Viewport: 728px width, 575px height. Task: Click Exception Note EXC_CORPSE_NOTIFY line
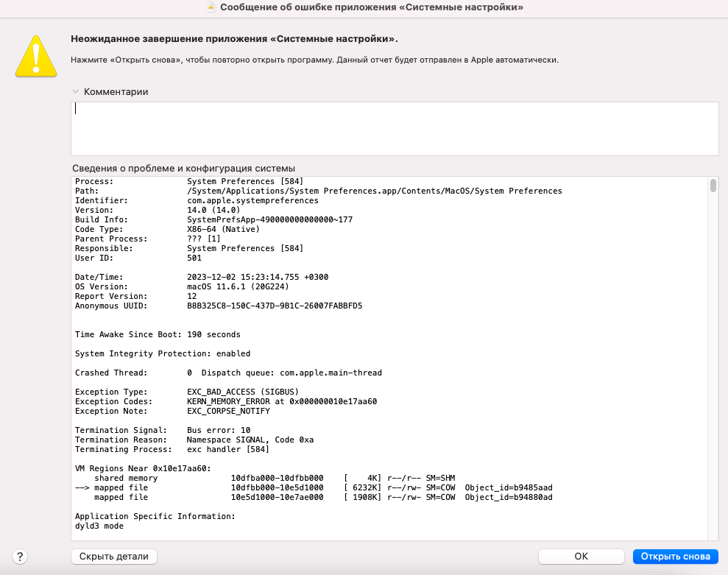172,411
